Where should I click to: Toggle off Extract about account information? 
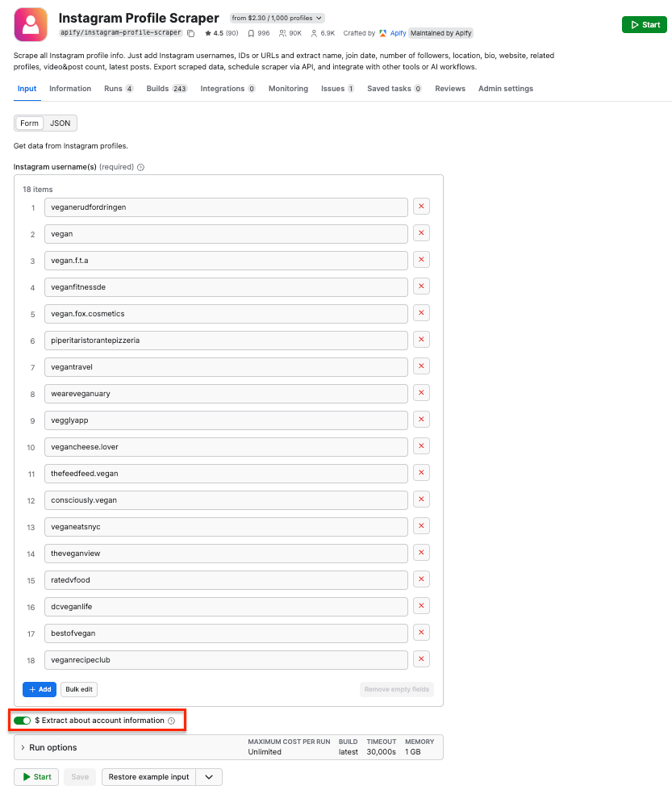coord(22,720)
